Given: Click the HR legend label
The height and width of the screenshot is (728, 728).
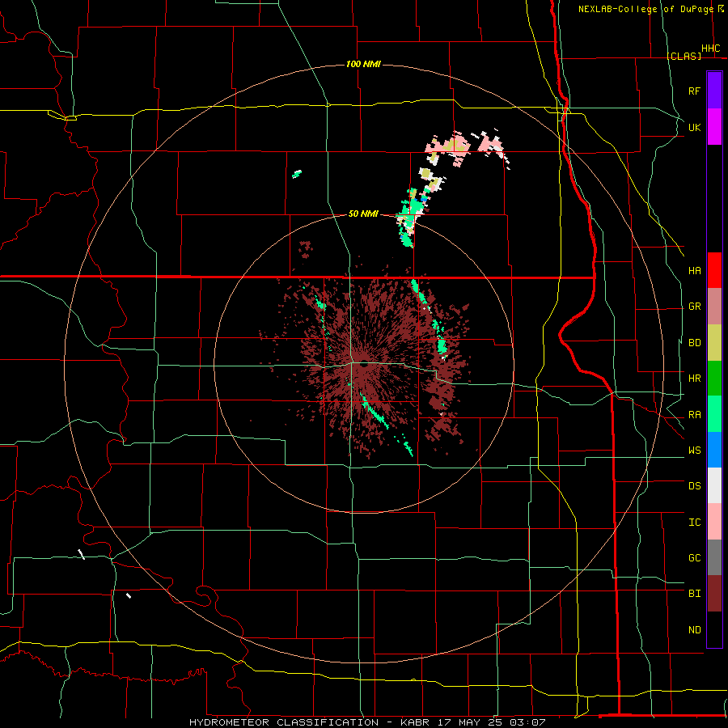Looking at the screenshot, I should (x=694, y=379).
